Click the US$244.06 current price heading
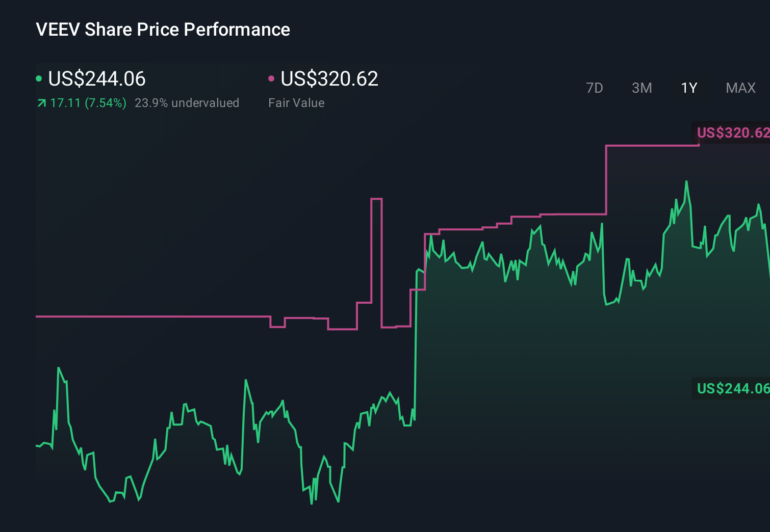 click(96, 79)
